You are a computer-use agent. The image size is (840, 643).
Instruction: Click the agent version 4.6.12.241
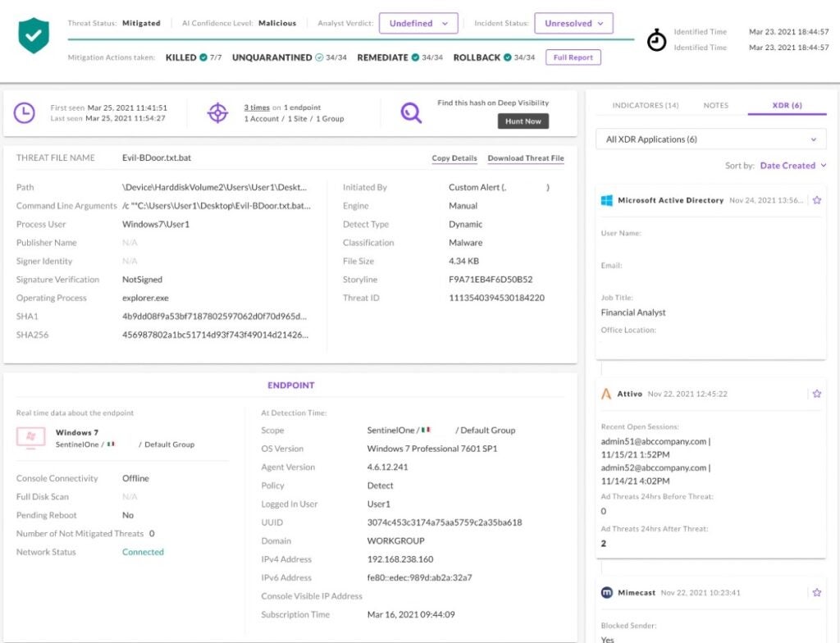point(387,467)
